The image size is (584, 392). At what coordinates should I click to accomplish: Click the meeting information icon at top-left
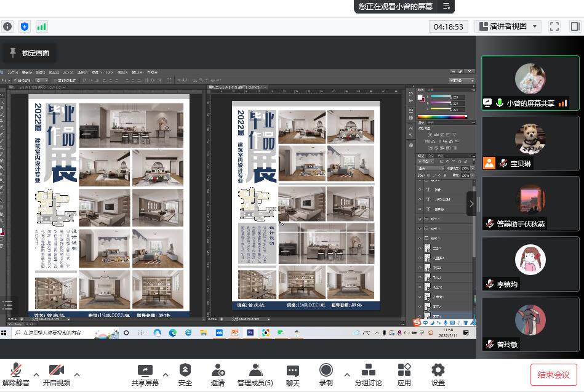tap(7, 26)
